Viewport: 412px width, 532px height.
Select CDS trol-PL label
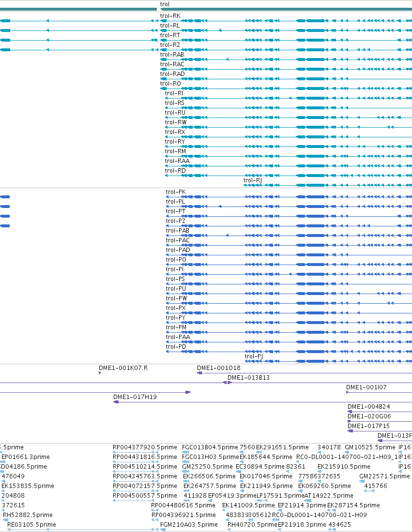[x=176, y=202]
